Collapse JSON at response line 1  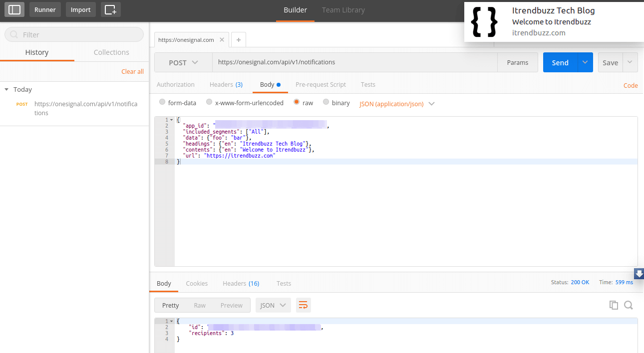(x=172, y=321)
